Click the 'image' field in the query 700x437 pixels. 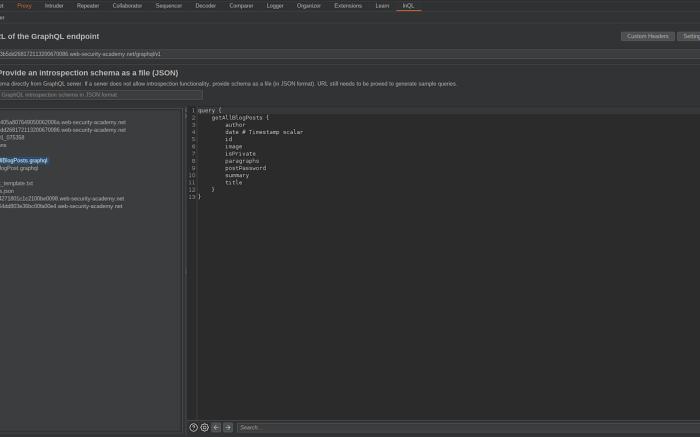tap(233, 146)
